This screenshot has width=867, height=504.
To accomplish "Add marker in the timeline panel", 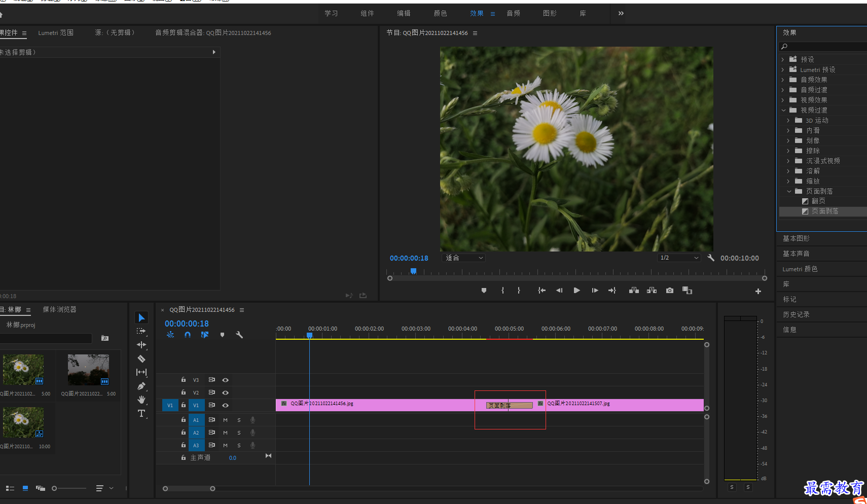I will click(x=222, y=335).
